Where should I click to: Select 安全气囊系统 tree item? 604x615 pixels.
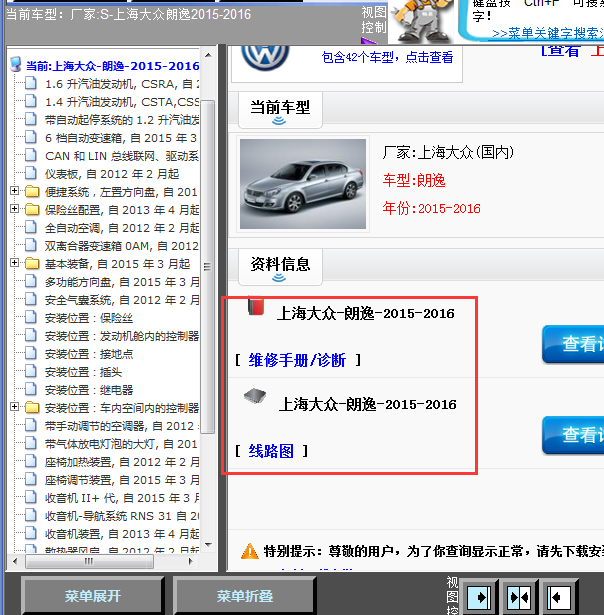pos(122,300)
